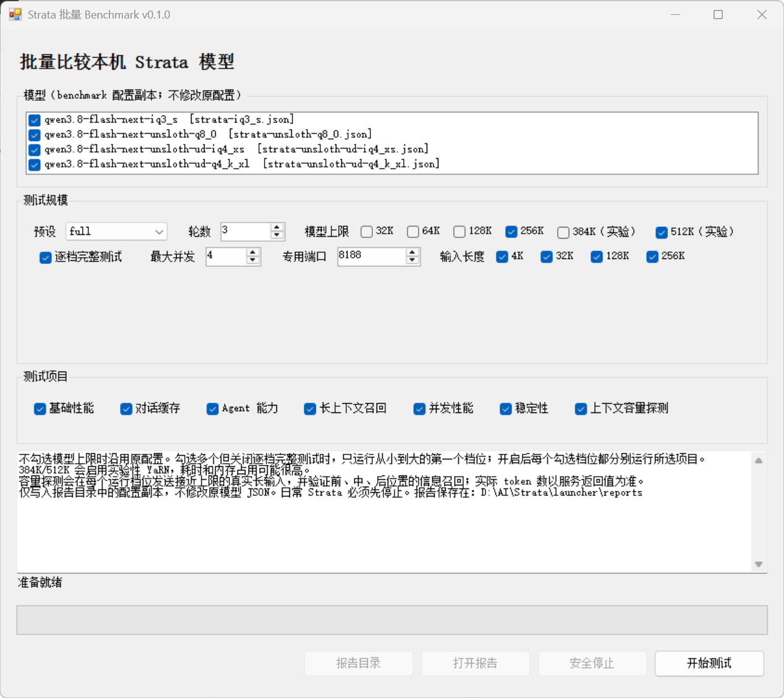
Task: Toggle the unsloth-ud-q4_k_xl model checkbox
Action: click(35, 164)
